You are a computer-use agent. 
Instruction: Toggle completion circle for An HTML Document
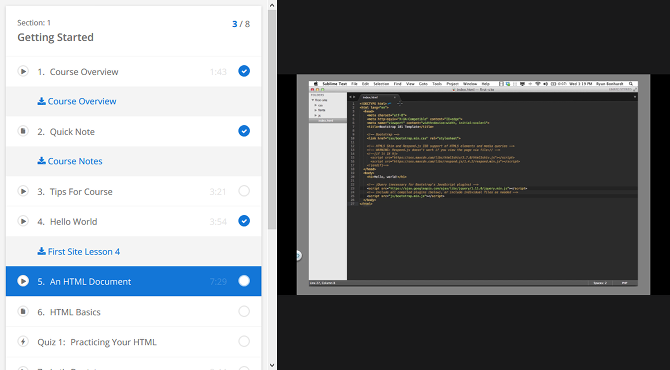tap(244, 281)
